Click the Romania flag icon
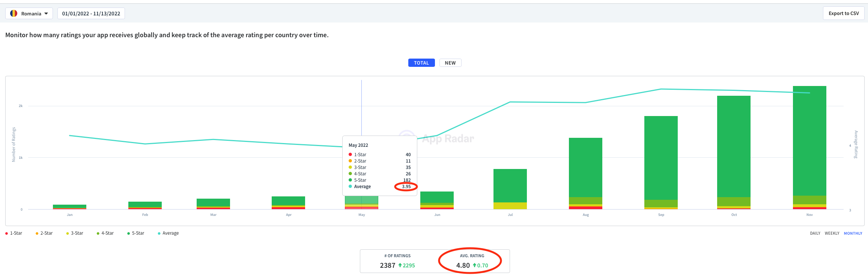868x276 pixels. [14, 14]
